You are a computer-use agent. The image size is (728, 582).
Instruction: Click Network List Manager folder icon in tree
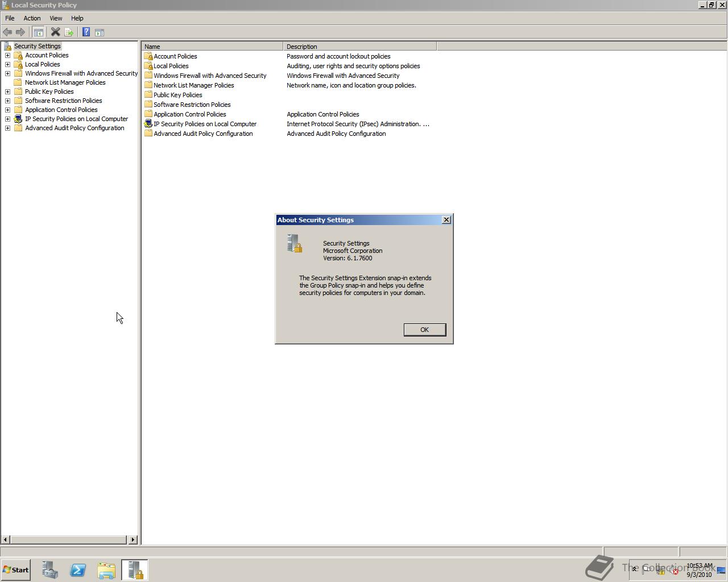click(x=18, y=82)
